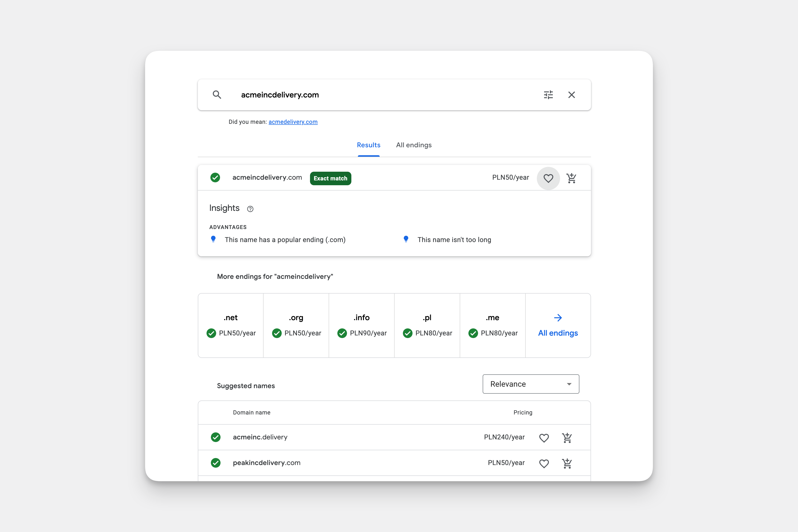Favorite acmeincdelivery.com with heart icon
The image size is (798, 532).
[548, 178]
